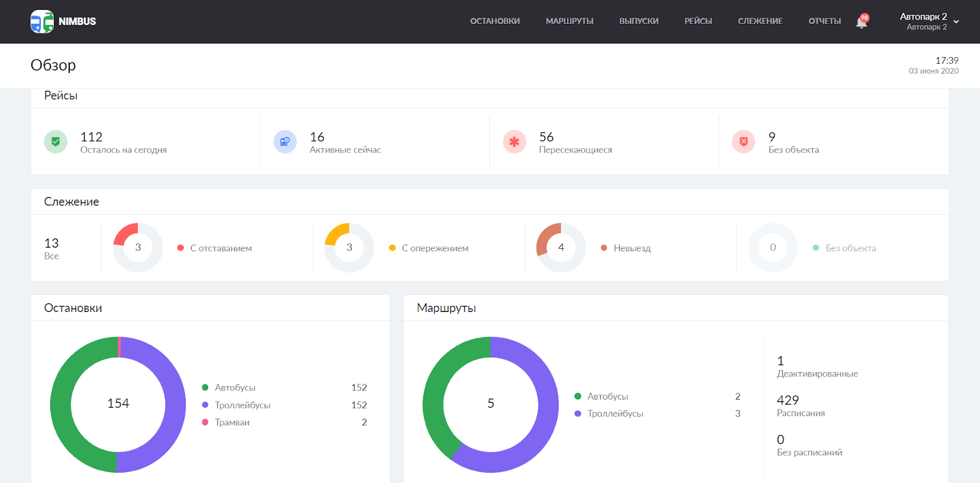Click the Nimbus logo icon

pos(42,21)
